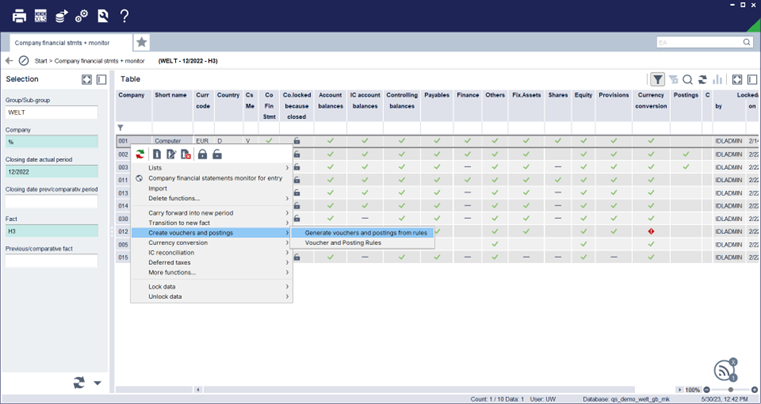The width and height of the screenshot is (761, 404).
Task: Click the print icon in top toolbar
Action: 19,16
